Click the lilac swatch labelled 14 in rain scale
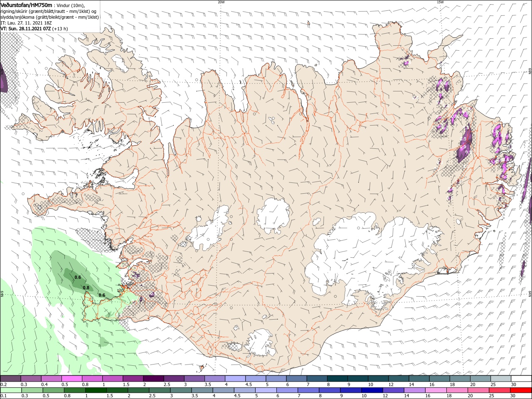This screenshot has width=532, height=399. [x=415, y=390]
